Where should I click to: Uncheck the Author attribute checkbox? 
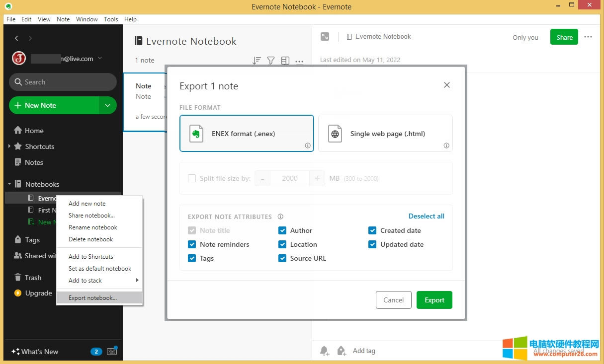(282, 230)
